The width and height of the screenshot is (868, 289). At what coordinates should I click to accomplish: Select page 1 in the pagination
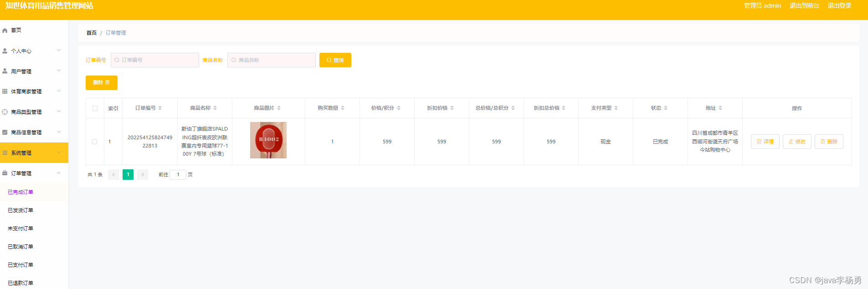[128, 174]
